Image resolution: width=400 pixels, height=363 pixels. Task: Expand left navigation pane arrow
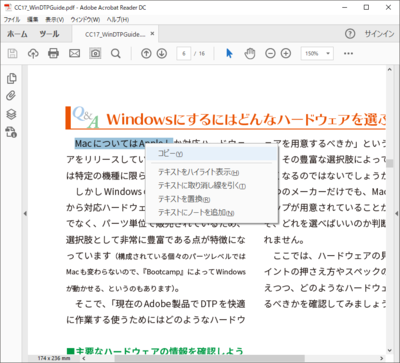(25, 214)
